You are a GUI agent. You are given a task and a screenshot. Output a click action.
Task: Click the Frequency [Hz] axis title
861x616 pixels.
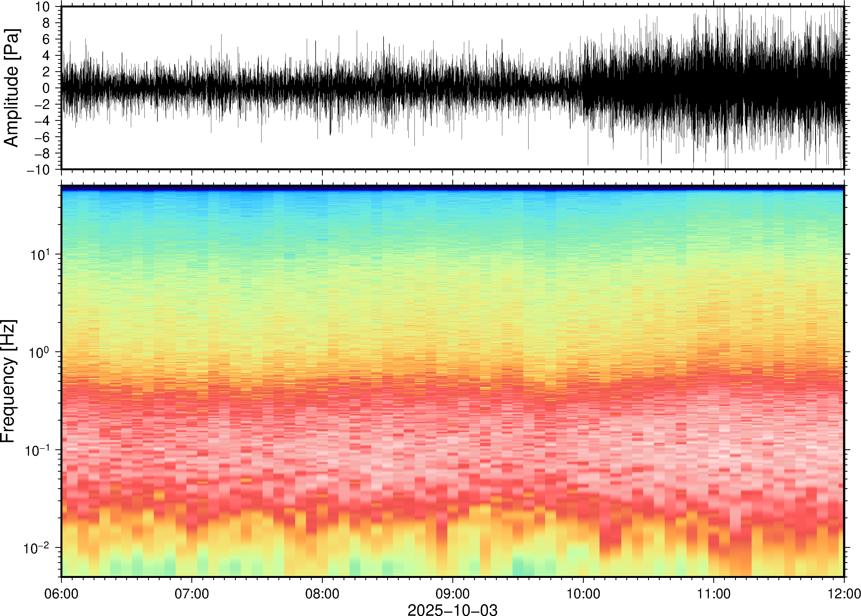pyautogui.click(x=8, y=381)
